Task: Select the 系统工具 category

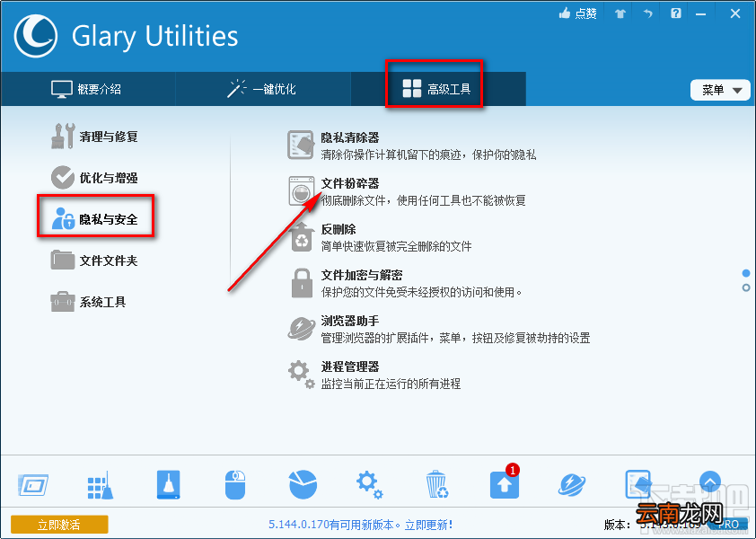Action: pyautogui.click(x=89, y=302)
